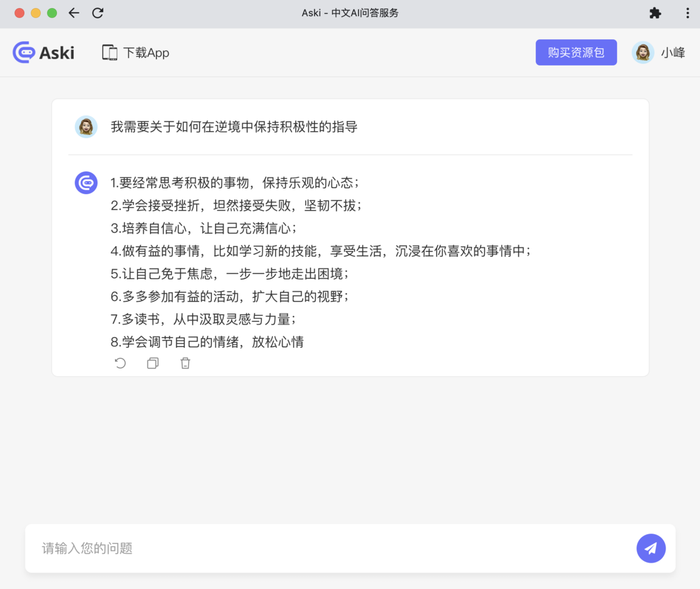Viewport: 700px width, 589px height.
Task: Copy the answer with the copy icon
Action: [x=152, y=363]
